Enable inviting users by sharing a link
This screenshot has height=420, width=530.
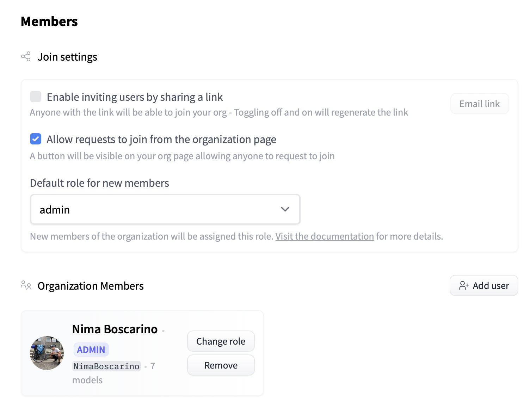tap(36, 97)
